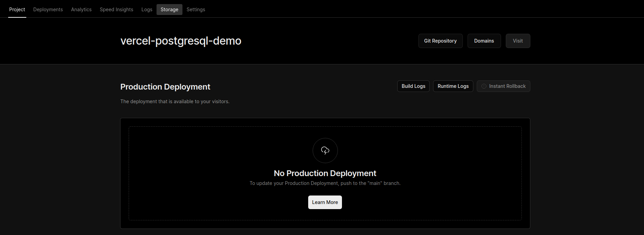Open the Analytics tab

click(81, 10)
